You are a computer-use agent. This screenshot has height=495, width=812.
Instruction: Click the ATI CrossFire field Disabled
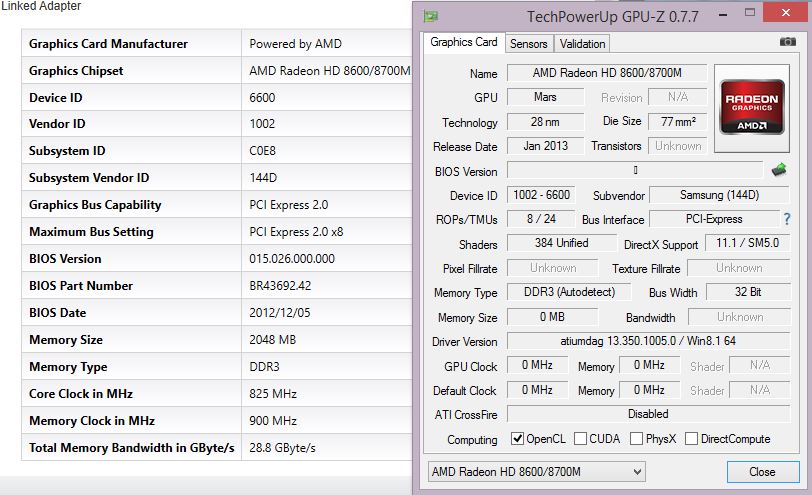pos(648,414)
